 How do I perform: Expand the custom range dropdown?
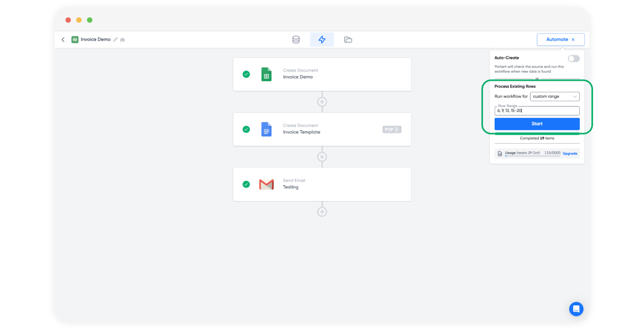(555, 97)
